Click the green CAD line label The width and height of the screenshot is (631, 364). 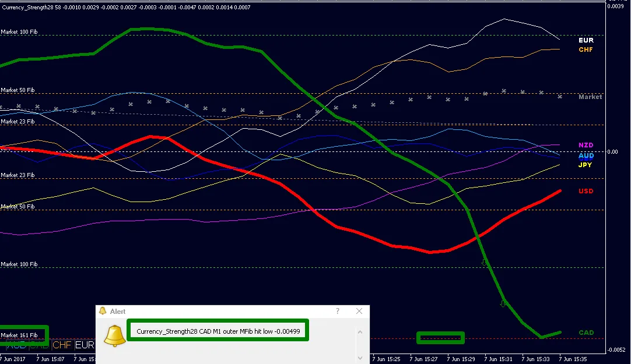point(586,333)
